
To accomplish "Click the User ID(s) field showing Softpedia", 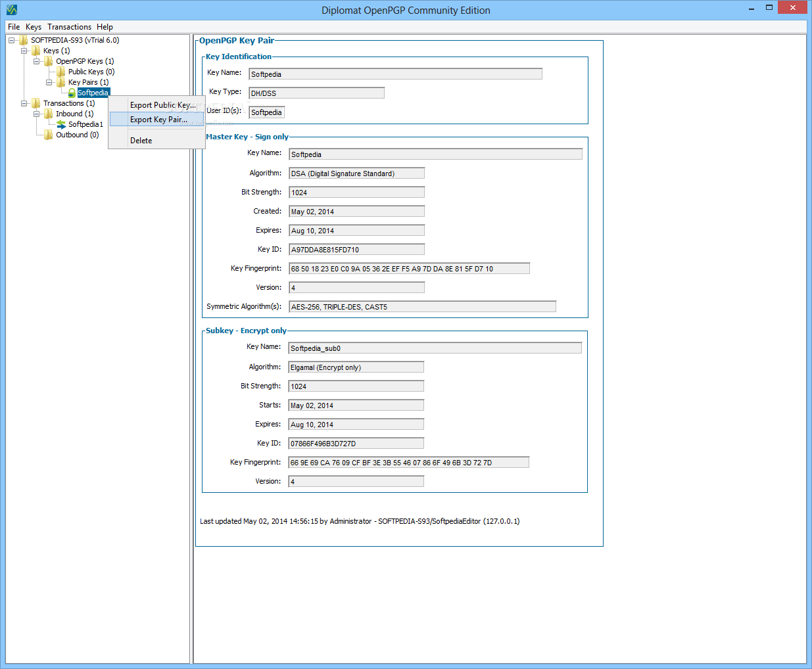I will [x=266, y=112].
